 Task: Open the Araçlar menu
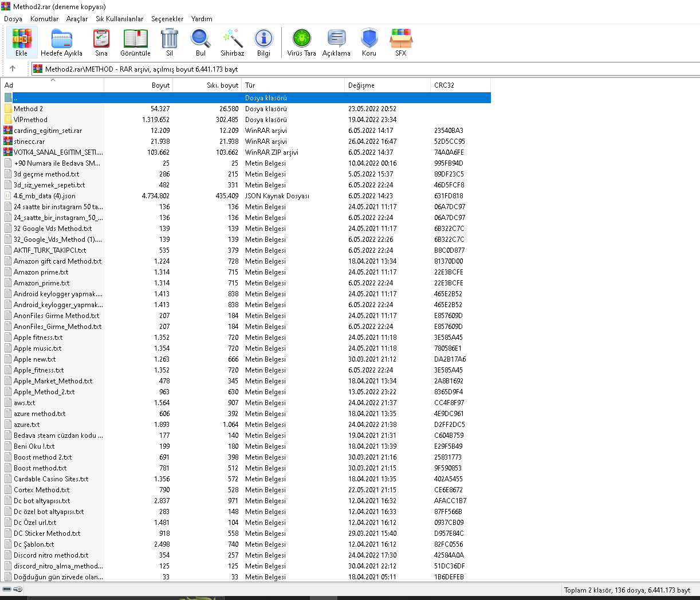coord(77,19)
